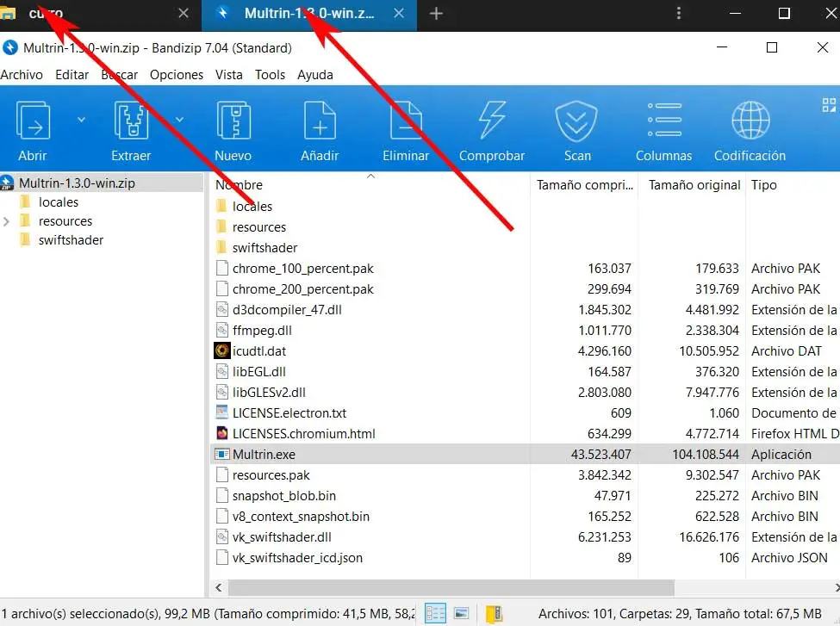Sort by Tipo column header
Viewport: 840px width, 626px height.
tap(764, 185)
